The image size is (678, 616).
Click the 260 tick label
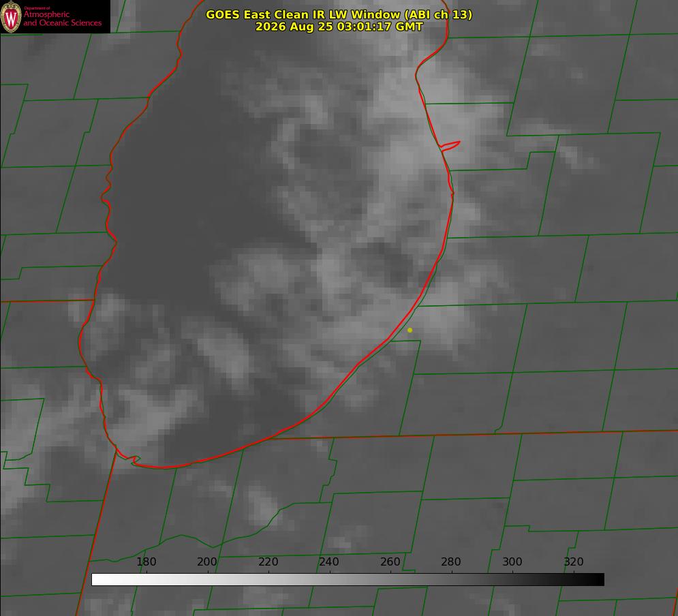390,561
